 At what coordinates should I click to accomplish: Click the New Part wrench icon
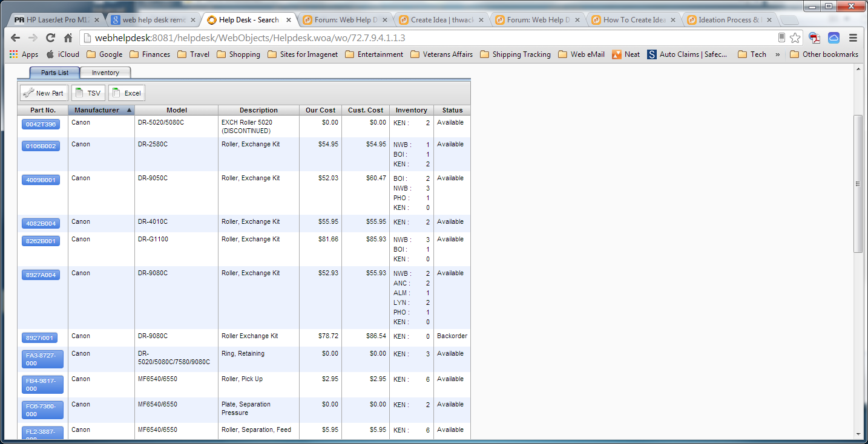[x=28, y=93]
